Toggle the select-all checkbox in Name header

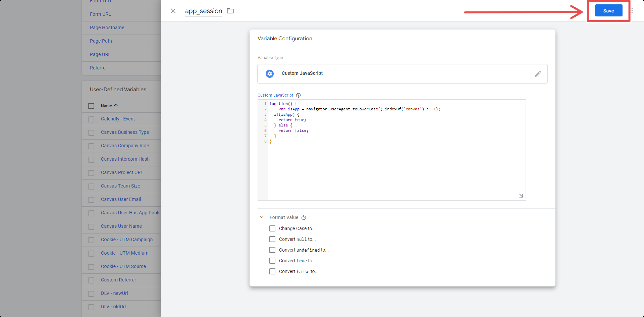(x=91, y=106)
